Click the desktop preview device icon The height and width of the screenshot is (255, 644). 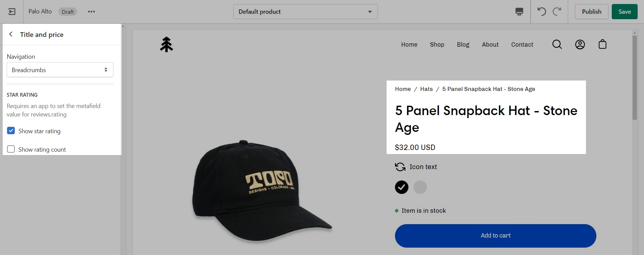[519, 12]
